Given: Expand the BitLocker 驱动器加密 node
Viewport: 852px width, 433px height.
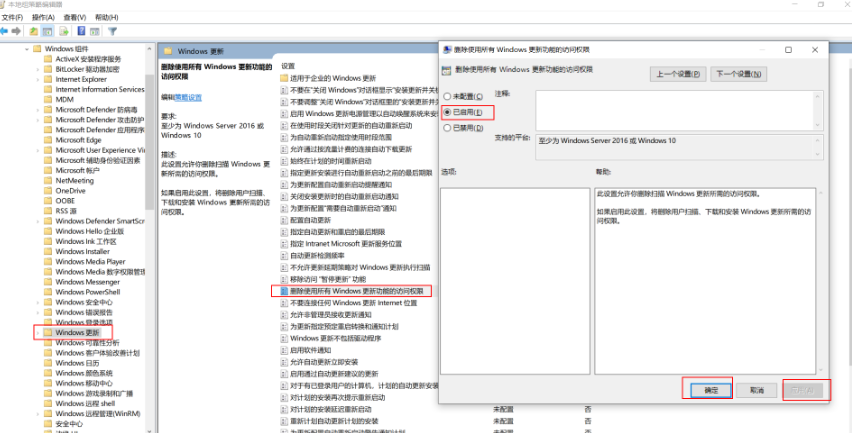Looking at the screenshot, I should [37, 69].
